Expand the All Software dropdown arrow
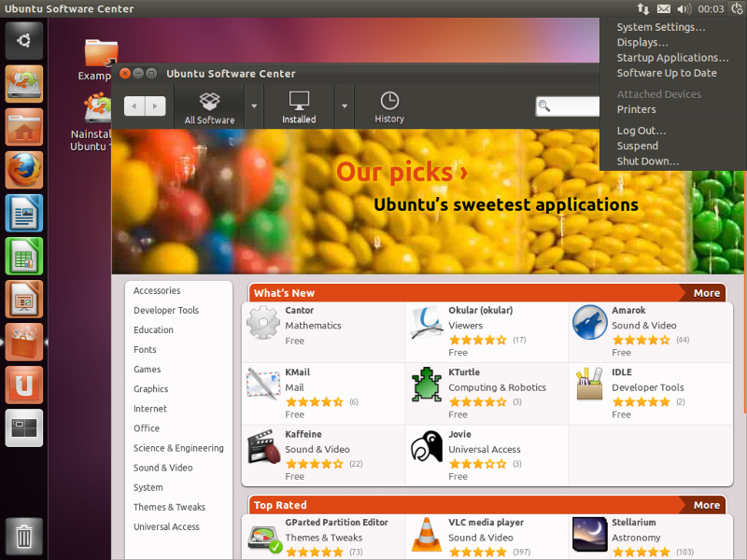 [x=254, y=106]
